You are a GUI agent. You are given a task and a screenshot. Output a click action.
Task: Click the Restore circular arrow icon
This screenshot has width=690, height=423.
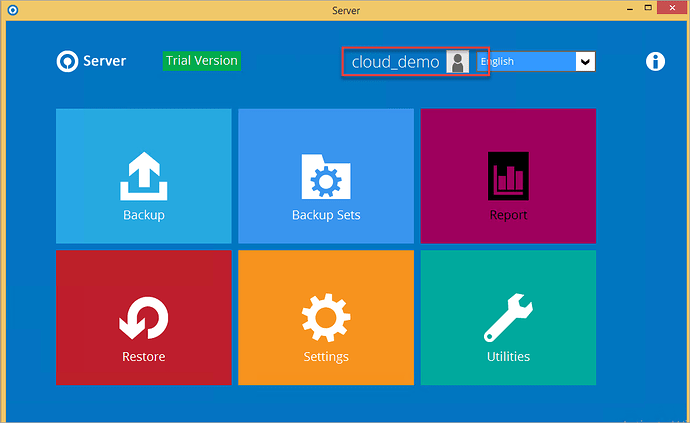pos(144,319)
